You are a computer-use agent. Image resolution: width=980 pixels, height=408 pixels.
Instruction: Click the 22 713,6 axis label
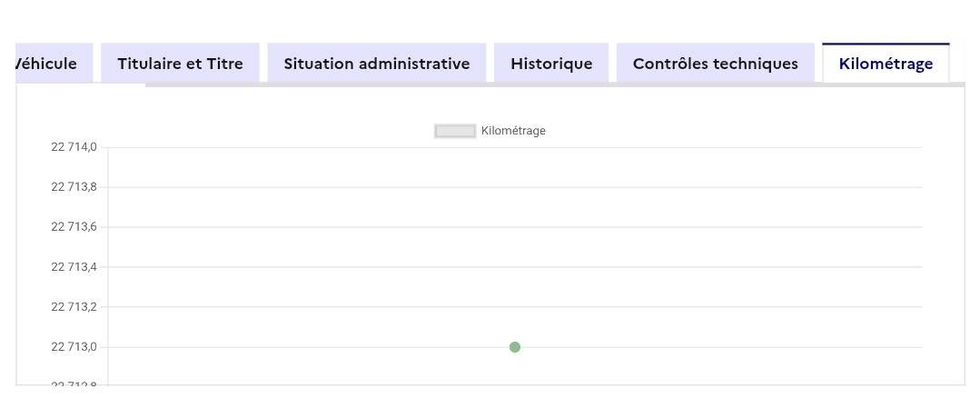click(74, 227)
